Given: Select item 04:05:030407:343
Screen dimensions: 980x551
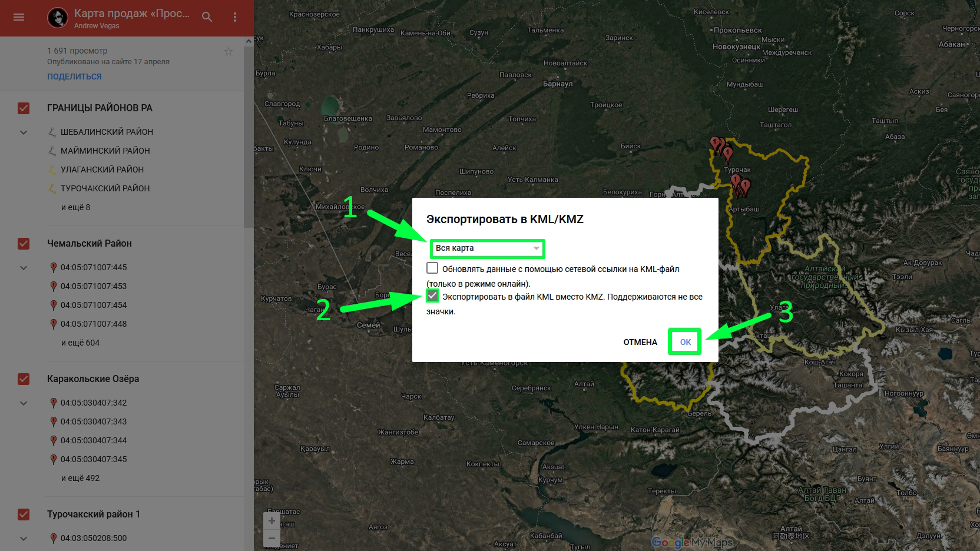Looking at the screenshot, I should 94,421.
